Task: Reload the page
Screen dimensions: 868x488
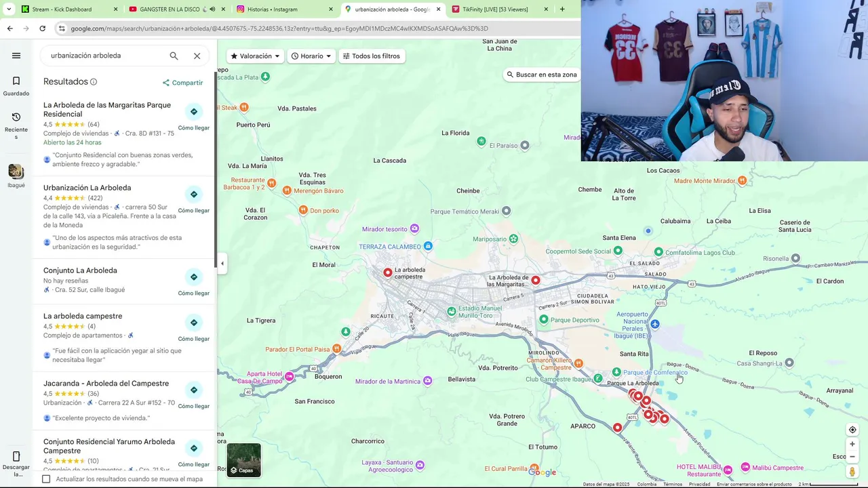Action: (x=42, y=28)
